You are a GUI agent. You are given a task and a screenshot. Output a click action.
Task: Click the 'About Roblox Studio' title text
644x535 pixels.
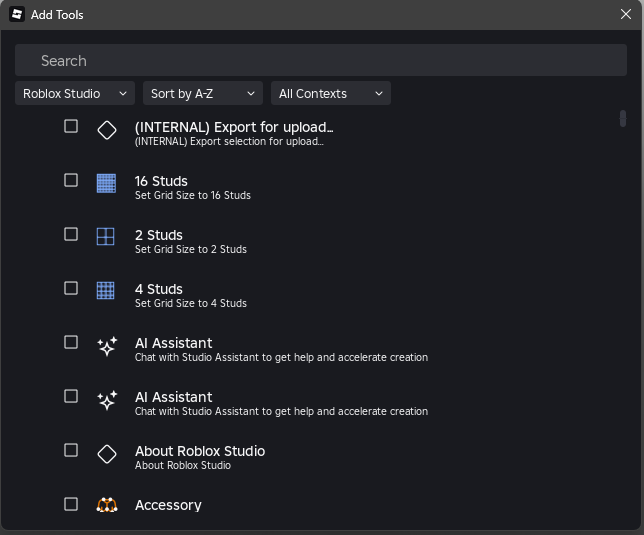click(200, 451)
